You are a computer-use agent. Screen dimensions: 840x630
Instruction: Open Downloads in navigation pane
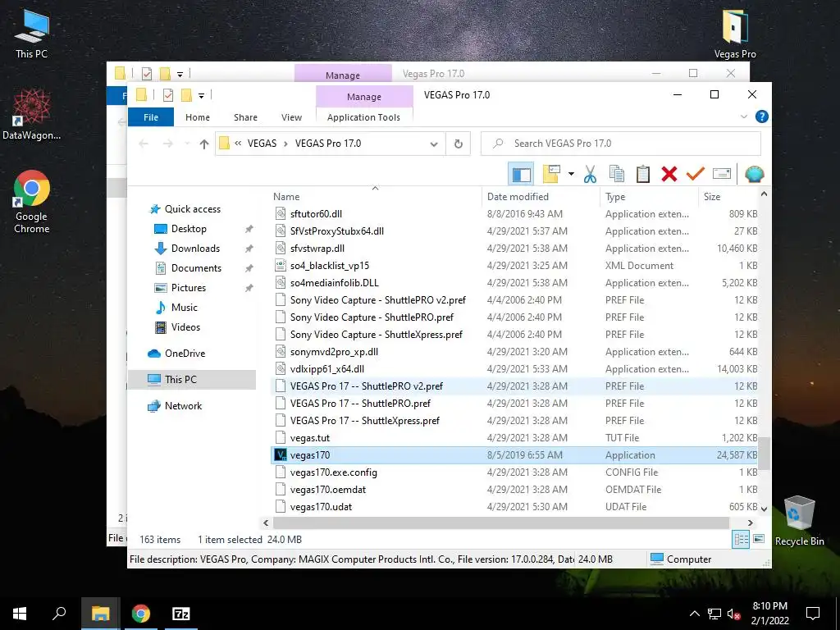pyautogui.click(x=195, y=248)
